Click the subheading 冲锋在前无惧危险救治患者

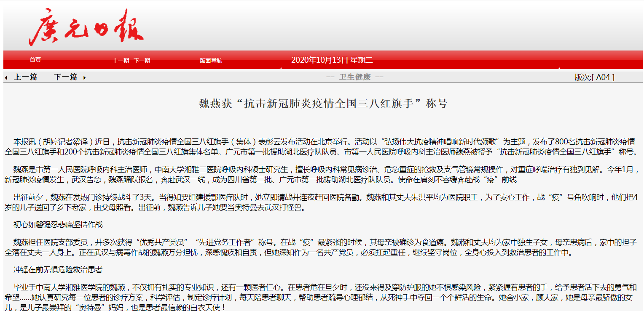click(58, 270)
